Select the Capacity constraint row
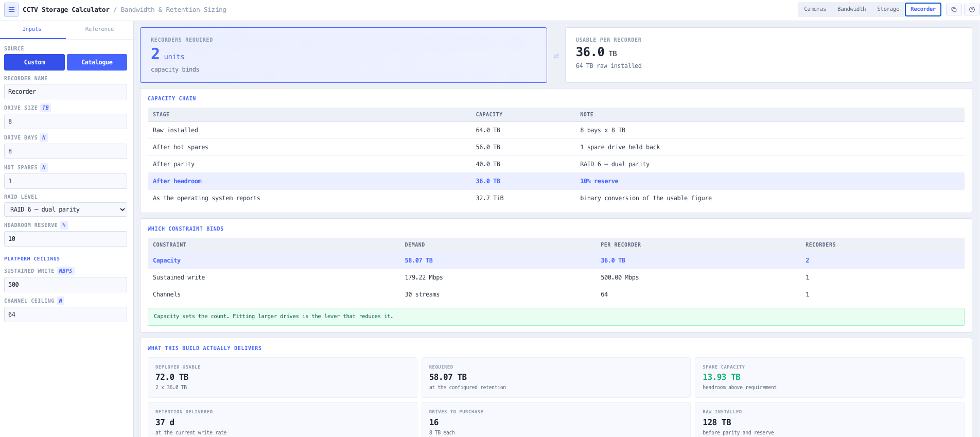 [x=556, y=260]
